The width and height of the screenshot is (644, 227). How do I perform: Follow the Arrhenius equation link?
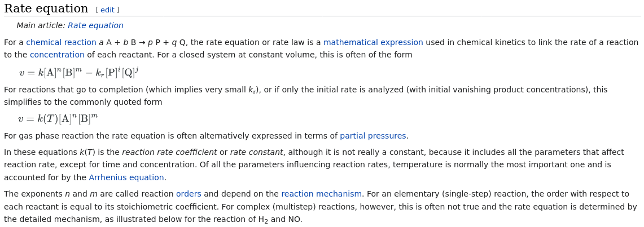(126, 177)
